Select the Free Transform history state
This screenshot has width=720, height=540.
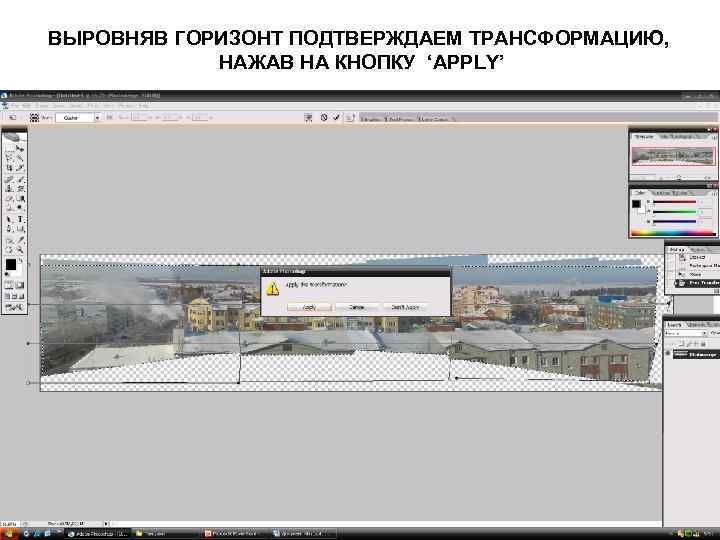(x=696, y=283)
